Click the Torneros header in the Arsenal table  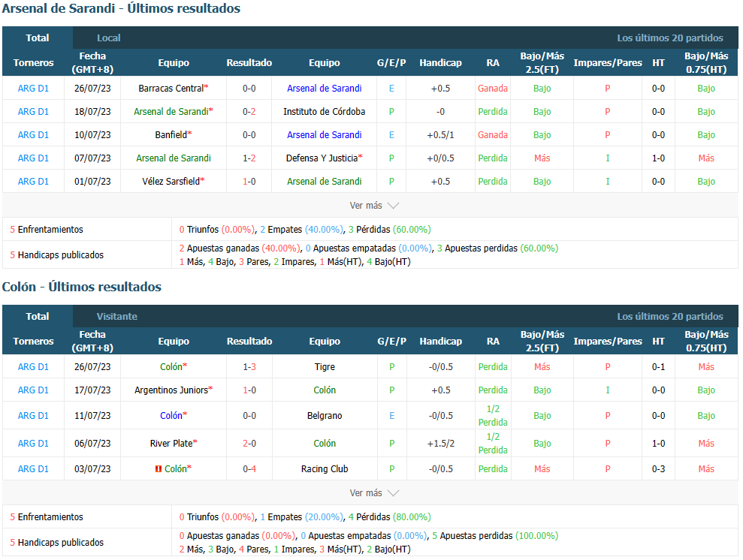coord(33,62)
